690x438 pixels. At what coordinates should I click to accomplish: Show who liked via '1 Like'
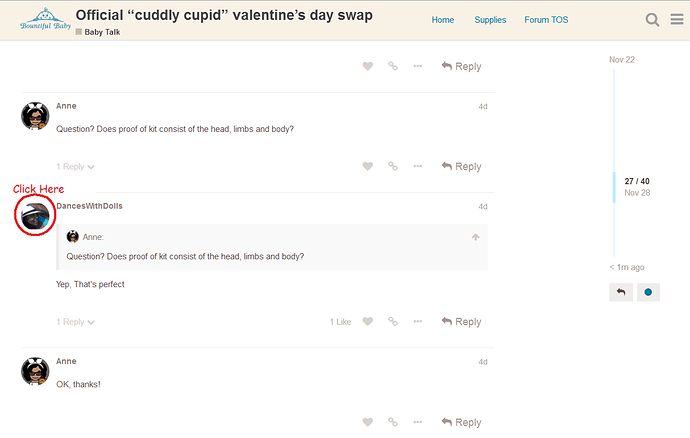[x=341, y=322]
